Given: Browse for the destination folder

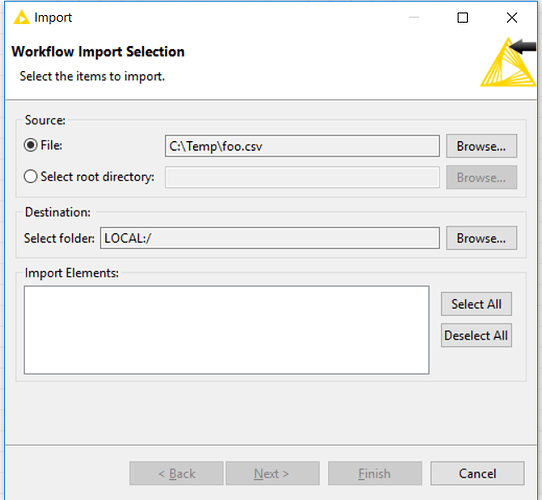Looking at the screenshot, I should (481, 238).
